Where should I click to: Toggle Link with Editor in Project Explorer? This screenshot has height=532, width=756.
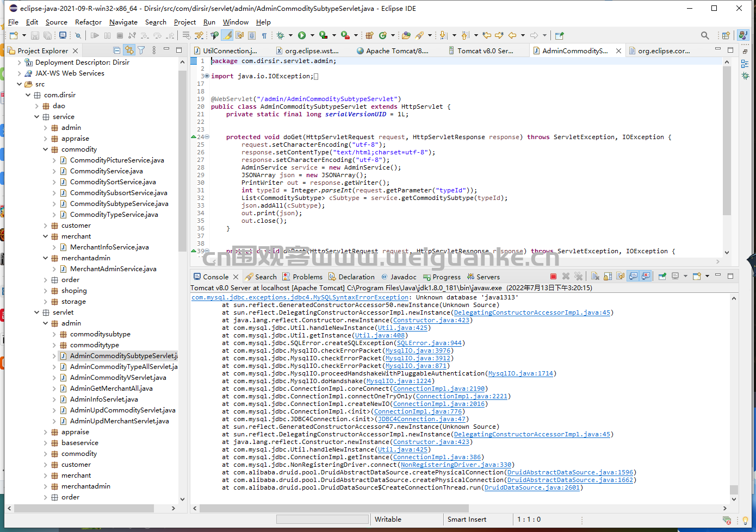click(129, 51)
